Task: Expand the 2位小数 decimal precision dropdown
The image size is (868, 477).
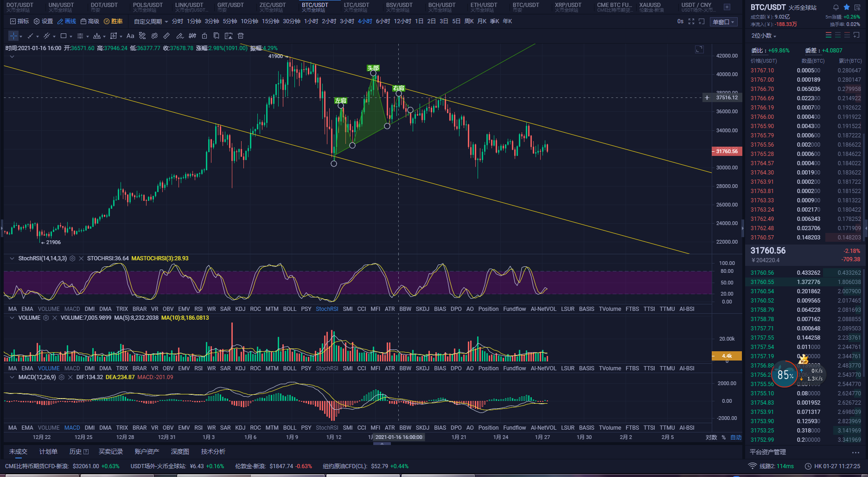Action: point(764,36)
